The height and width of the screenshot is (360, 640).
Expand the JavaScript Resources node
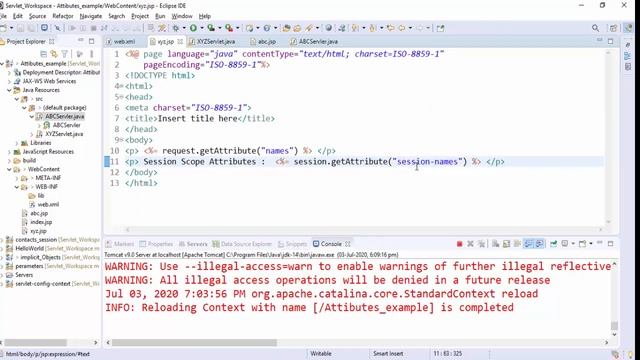9,152
